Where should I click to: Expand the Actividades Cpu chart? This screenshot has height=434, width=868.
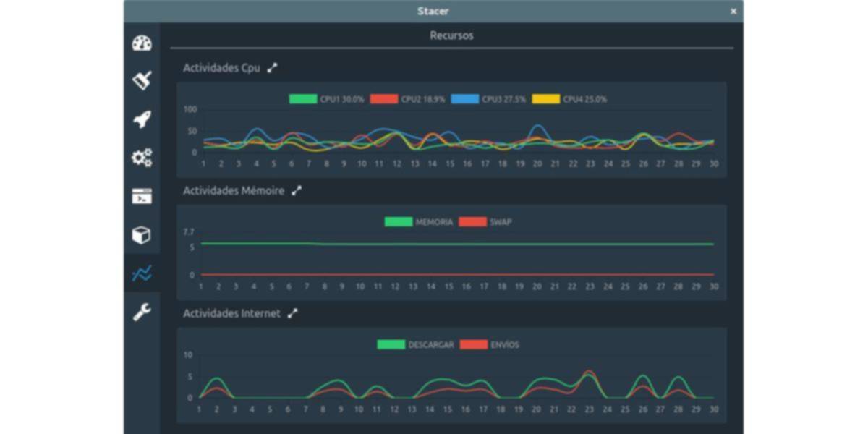click(272, 68)
